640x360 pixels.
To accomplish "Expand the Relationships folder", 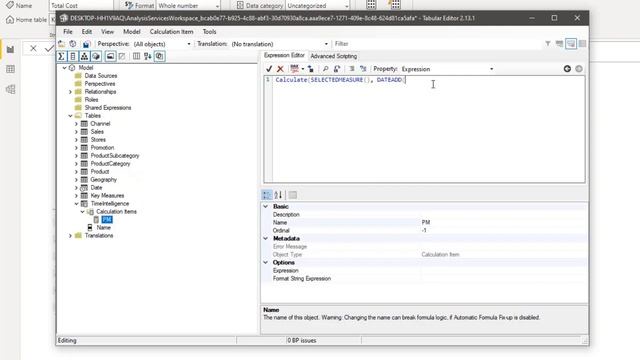I will click(70, 92).
